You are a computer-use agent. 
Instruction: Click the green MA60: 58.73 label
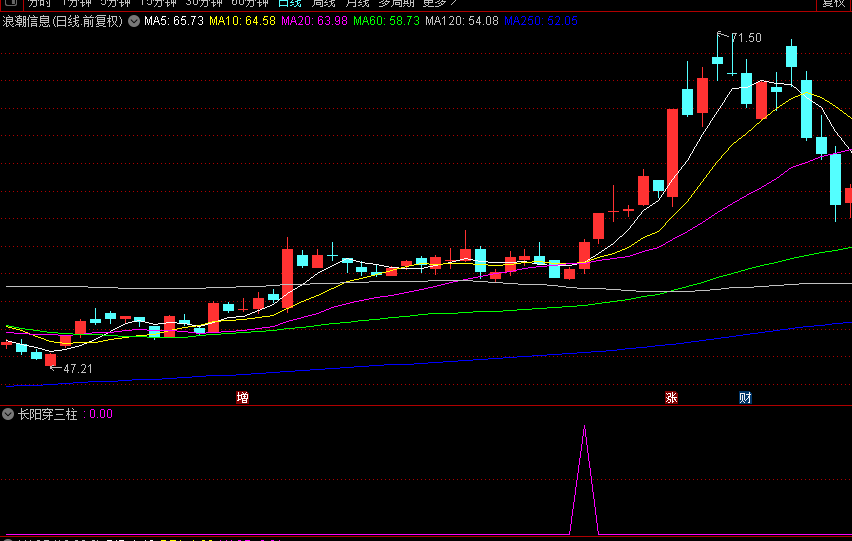click(386, 21)
